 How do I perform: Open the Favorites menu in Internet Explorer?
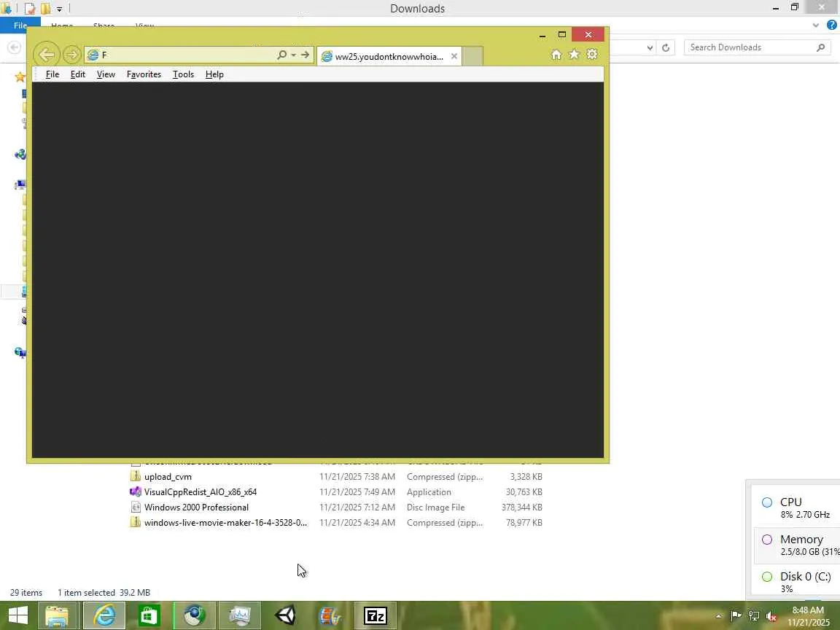tap(144, 74)
